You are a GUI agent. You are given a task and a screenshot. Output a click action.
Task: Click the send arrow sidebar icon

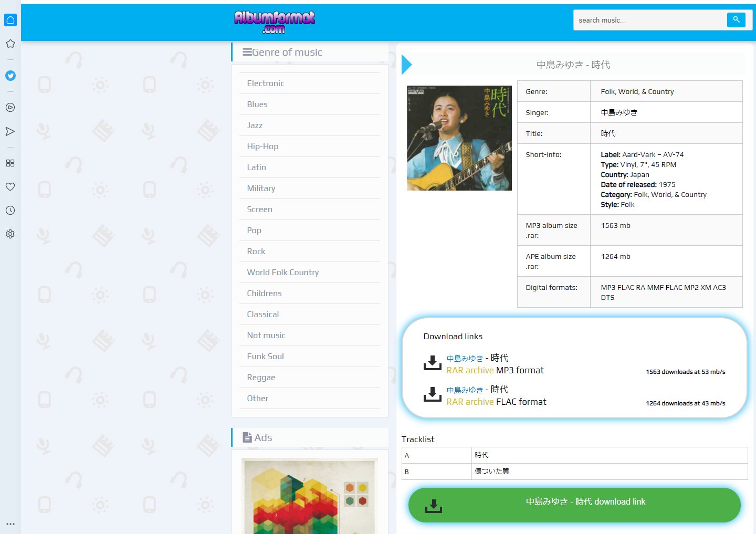[x=10, y=131]
